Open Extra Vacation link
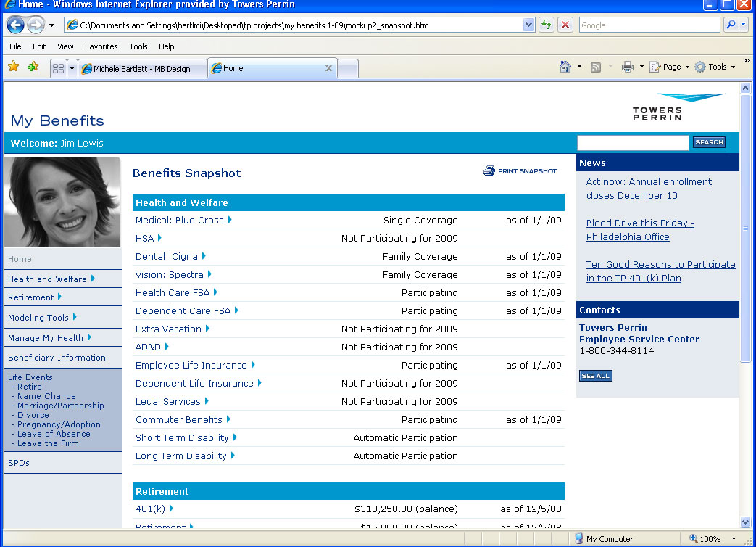Image resolution: width=756 pixels, height=547 pixels. tap(168, 329)
